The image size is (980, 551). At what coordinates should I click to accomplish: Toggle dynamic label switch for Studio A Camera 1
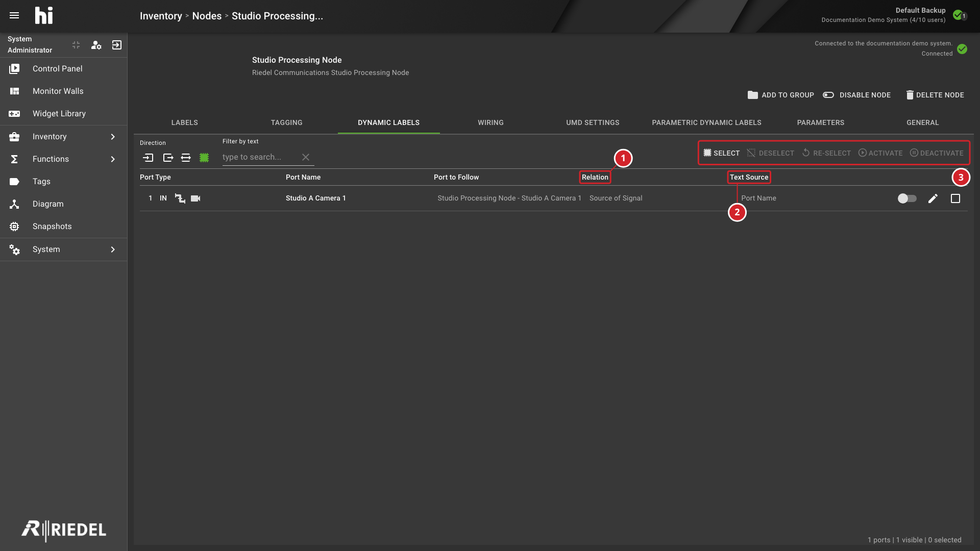[x=907, y=198]
